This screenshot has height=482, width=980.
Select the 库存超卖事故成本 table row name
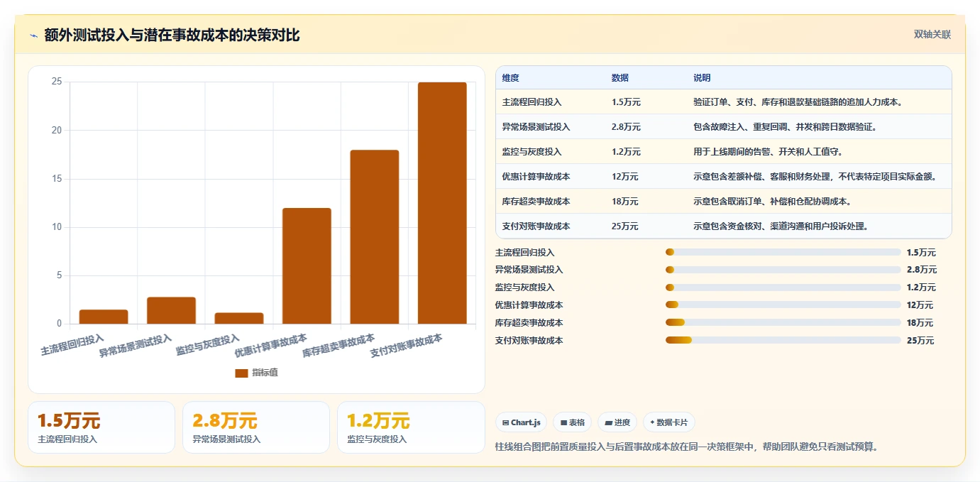pyautogui.click(x=536, y=202)
